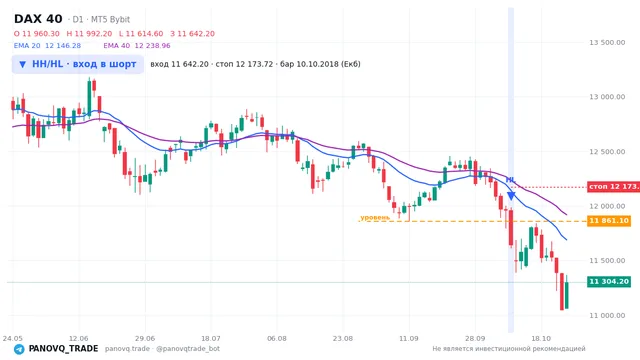Click the DAX 40 chart title

(x=38, y=19)
